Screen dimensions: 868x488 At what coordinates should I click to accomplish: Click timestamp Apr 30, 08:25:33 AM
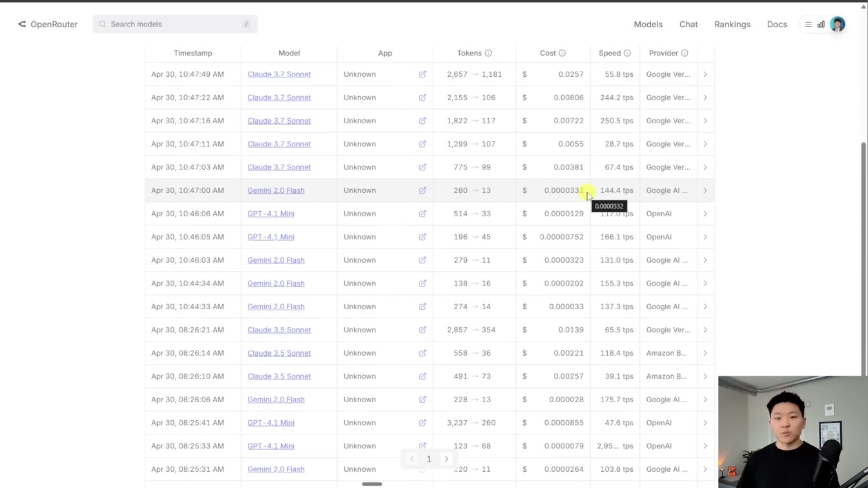(x=187, y=446)
